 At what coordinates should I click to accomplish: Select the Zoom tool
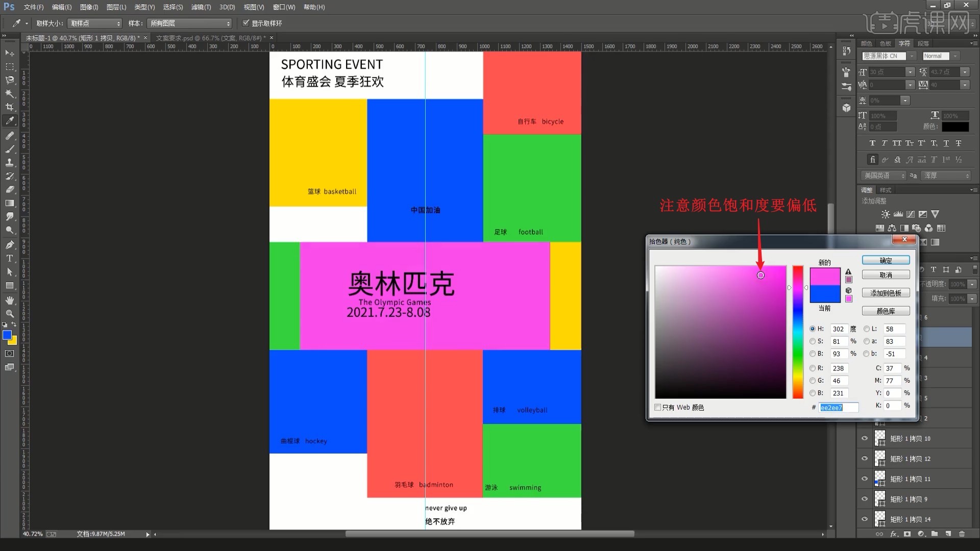tap(10, 313)
